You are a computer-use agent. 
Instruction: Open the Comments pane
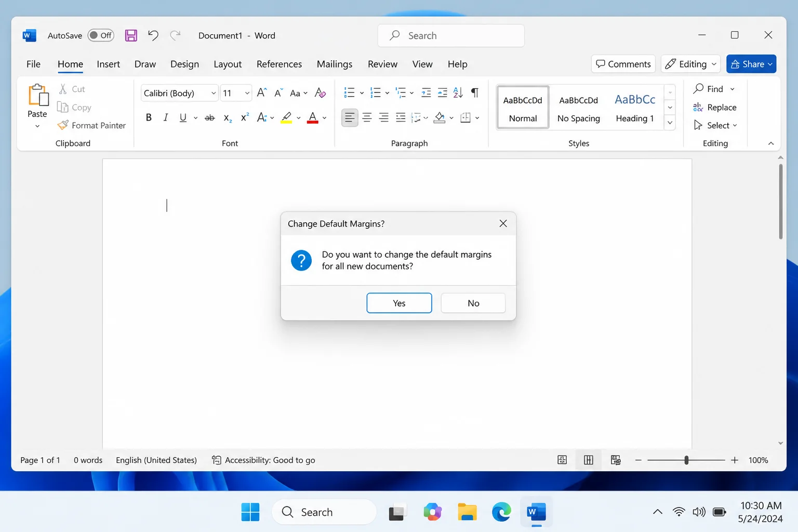623,64
